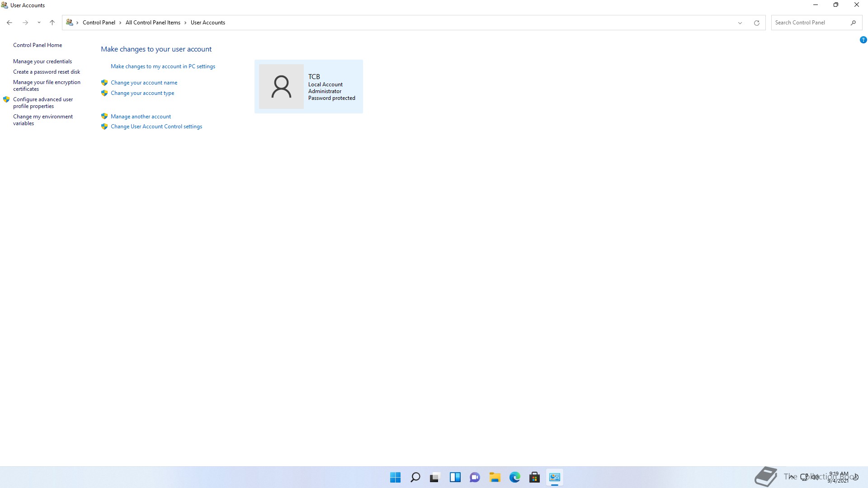Launch Microsoft Edge from taskbar
This screenshot has width=868, height=488.
click(514, 477)
